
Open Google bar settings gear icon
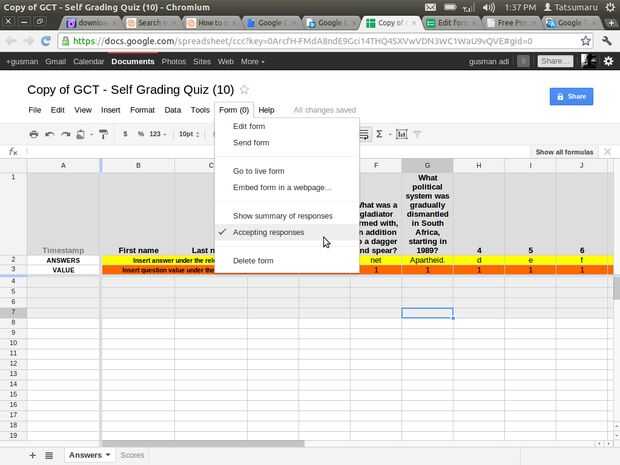click(609, 61)
